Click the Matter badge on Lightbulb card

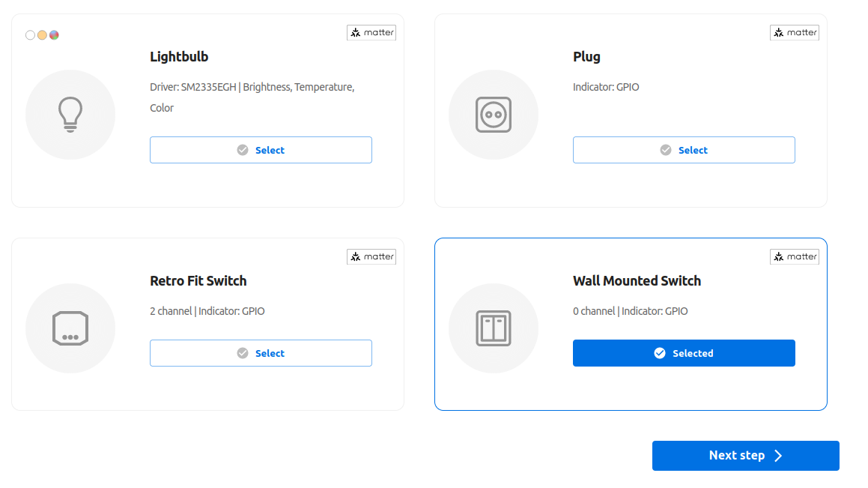[371, 33]
